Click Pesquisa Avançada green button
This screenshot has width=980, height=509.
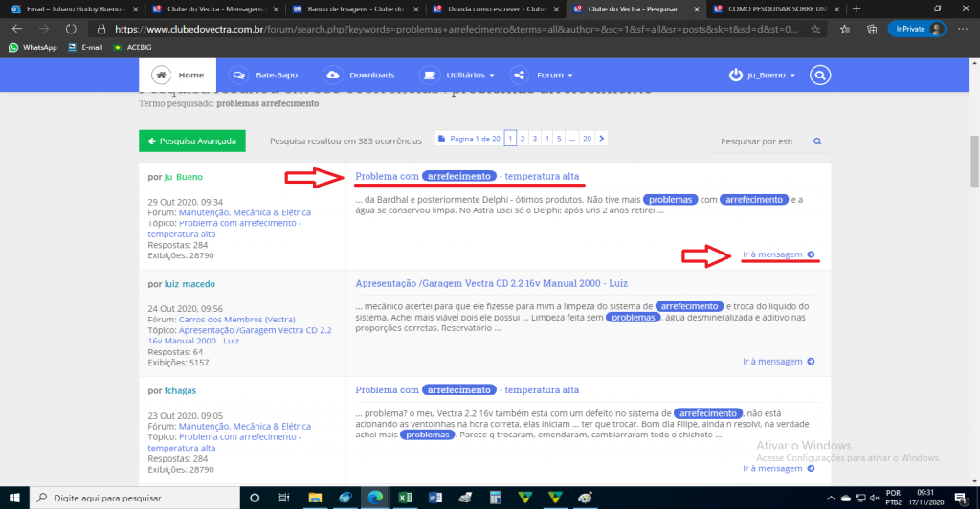pyautogui.click(x=191, y=141)
